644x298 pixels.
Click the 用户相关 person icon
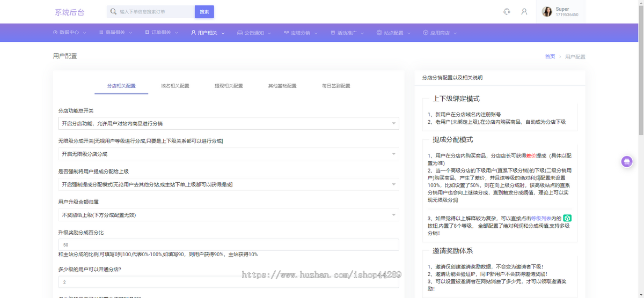tap(193, 32)
